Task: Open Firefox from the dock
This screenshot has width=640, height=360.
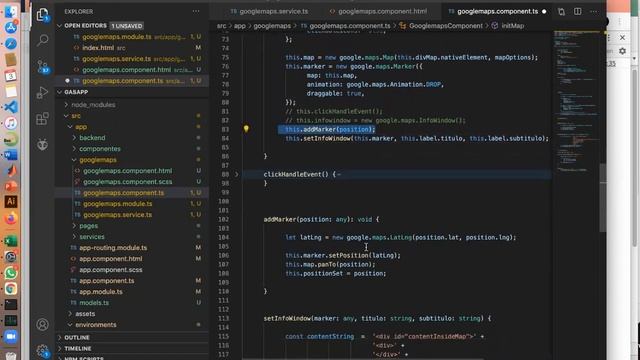Action: (11, 218)
